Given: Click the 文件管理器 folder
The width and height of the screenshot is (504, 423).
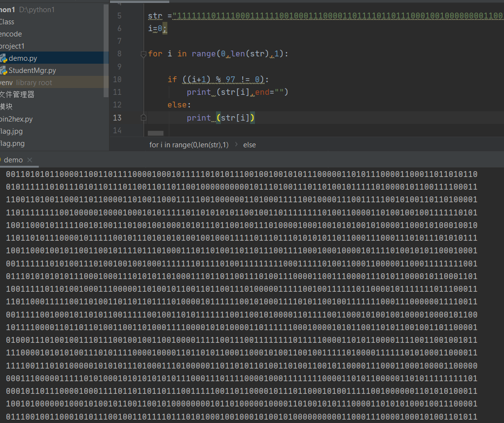Looking at the screenshot, I should coord(17,95).
